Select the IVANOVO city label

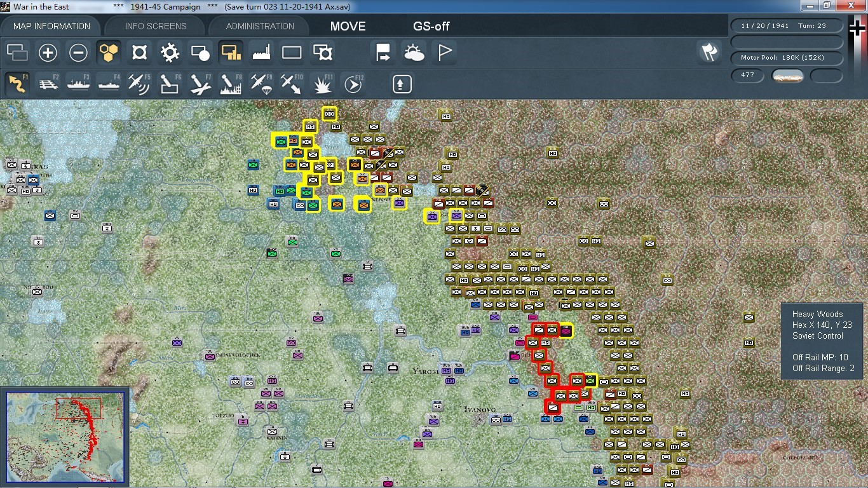(480, 409)
